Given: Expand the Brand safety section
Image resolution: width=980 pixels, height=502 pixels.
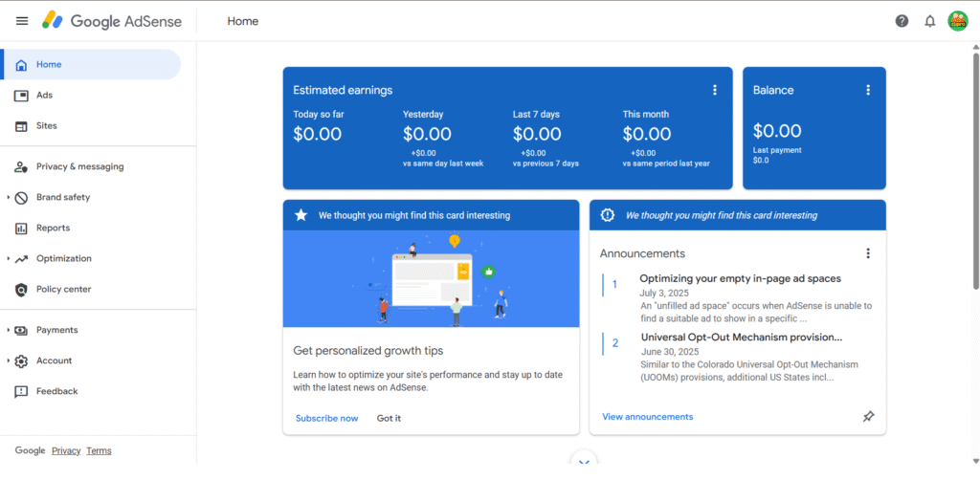Looking at the screenshot, I should click(9, 197).
